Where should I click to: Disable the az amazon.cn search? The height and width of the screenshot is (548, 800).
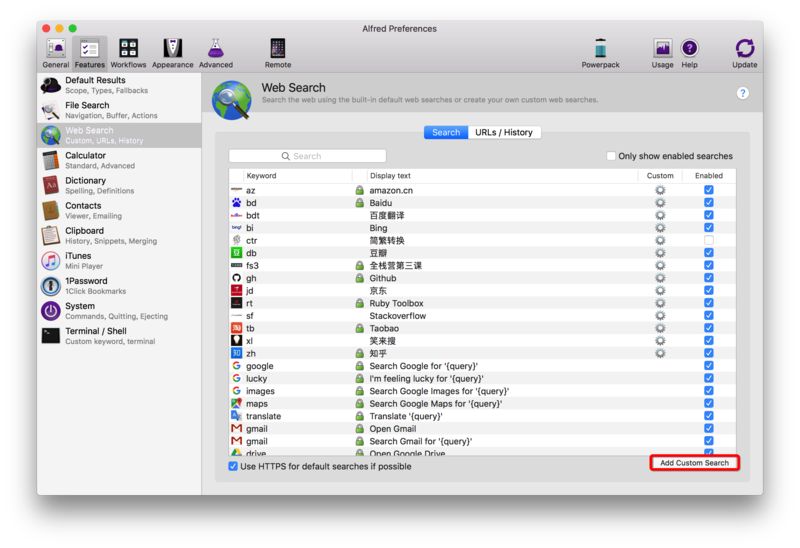tap(709, 190)
